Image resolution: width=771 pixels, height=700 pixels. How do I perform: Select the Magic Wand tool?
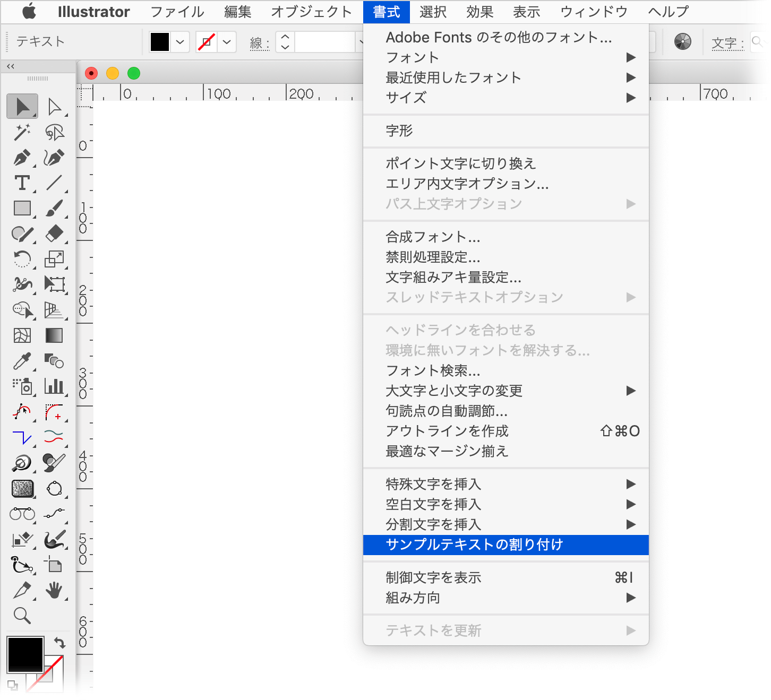point(22,132)
